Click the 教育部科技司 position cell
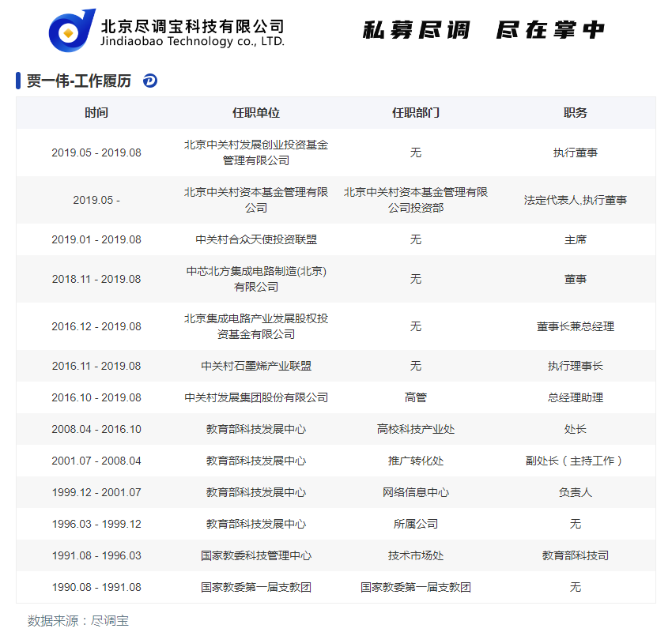The height and width of the screenshot is (636, 672). coord(575,555)
